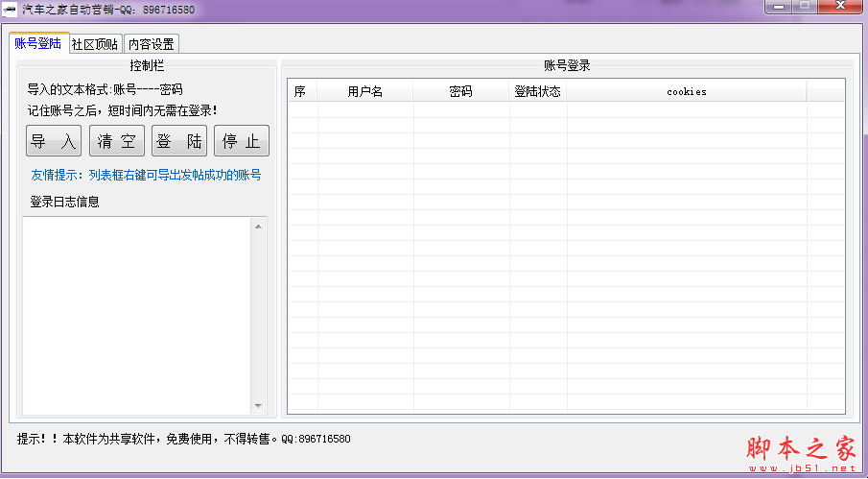Click inside the 登录日志信息 text area

(137, 316)
